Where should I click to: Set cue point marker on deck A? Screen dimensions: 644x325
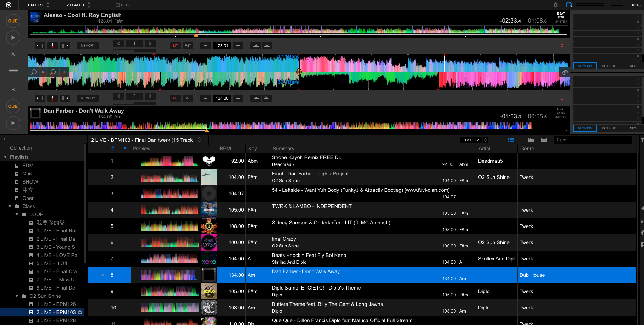(52, 46)
